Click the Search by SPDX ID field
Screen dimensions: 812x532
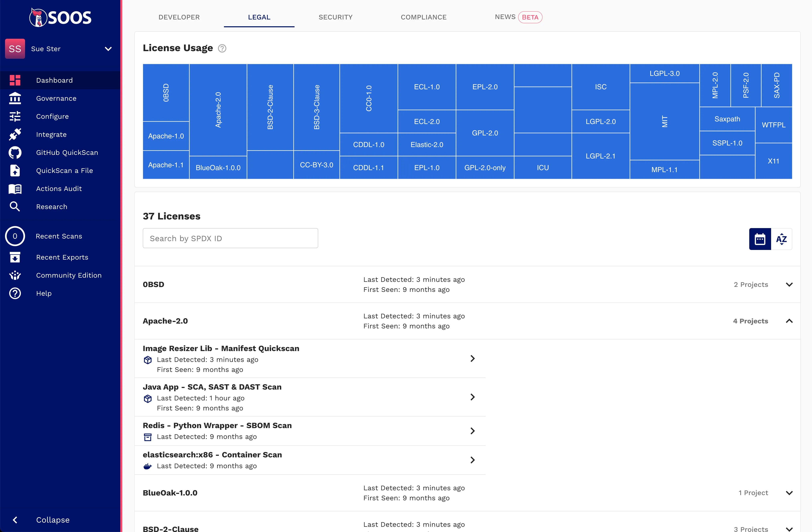pyautogui.click(x=230, y=238)
